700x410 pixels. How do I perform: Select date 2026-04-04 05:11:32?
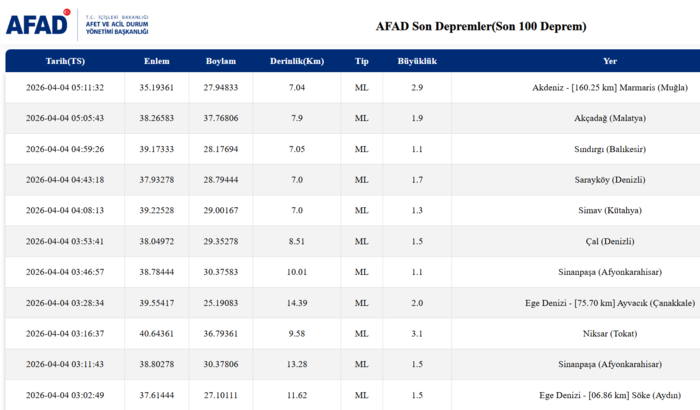pyautogui.click(x=65, y=88)
